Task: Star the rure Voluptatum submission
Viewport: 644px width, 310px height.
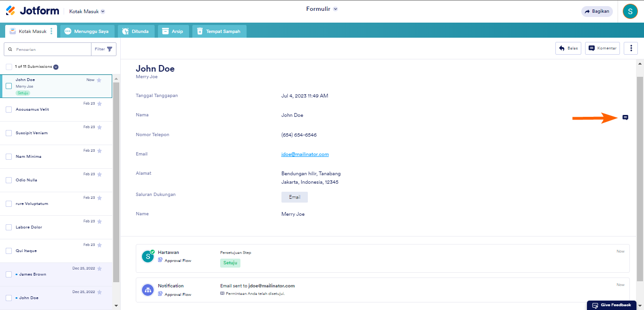Action: click(99, 198)
